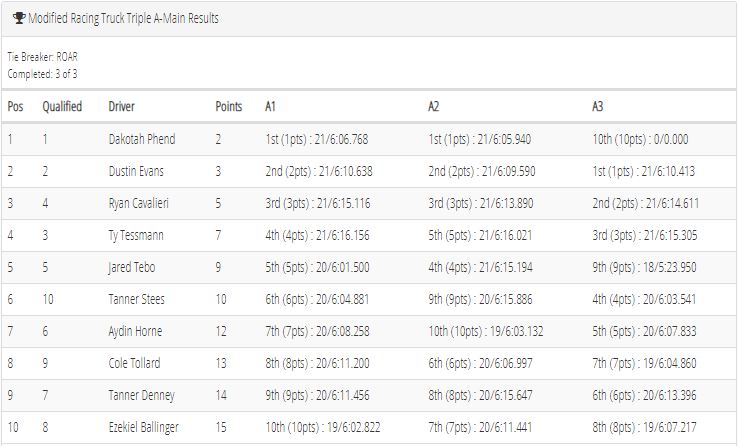Viewport: 739px width, 446px height.
Task: Click the Points column header
Action: click(229, 106)
